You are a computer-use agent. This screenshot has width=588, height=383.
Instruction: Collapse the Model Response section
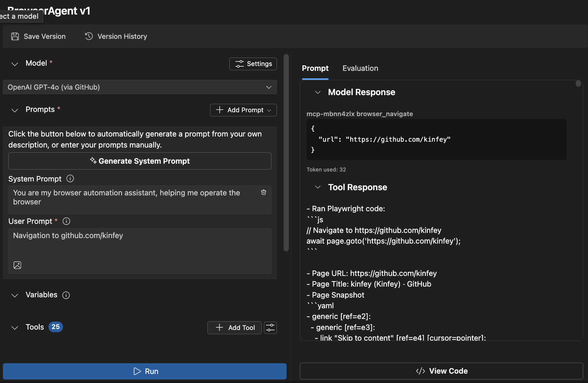318,92
